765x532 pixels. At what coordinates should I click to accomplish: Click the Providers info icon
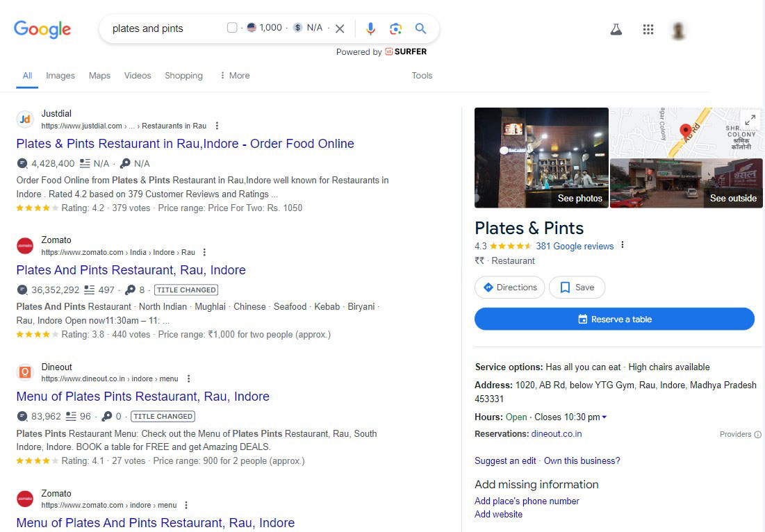757,435
